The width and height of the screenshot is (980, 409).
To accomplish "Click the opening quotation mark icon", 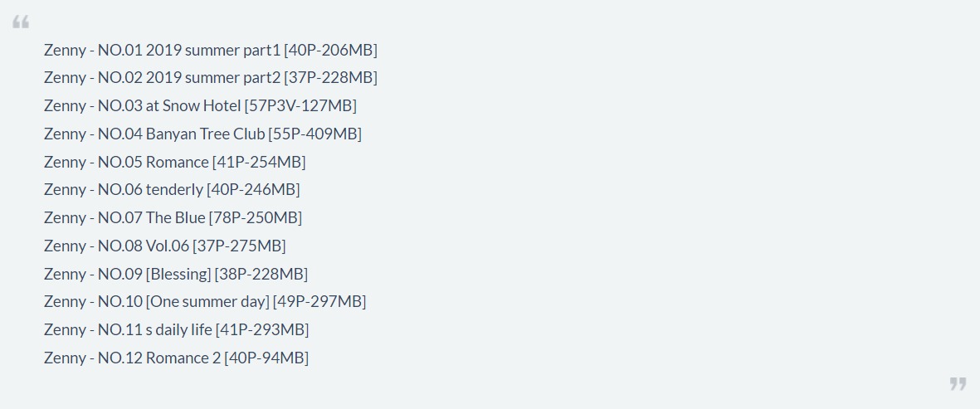I will tap(21, 23).
